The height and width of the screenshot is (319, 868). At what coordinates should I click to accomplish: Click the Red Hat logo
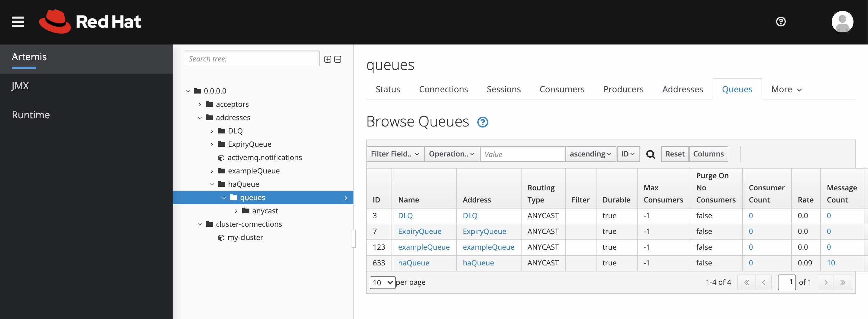[x=90, y=21]
